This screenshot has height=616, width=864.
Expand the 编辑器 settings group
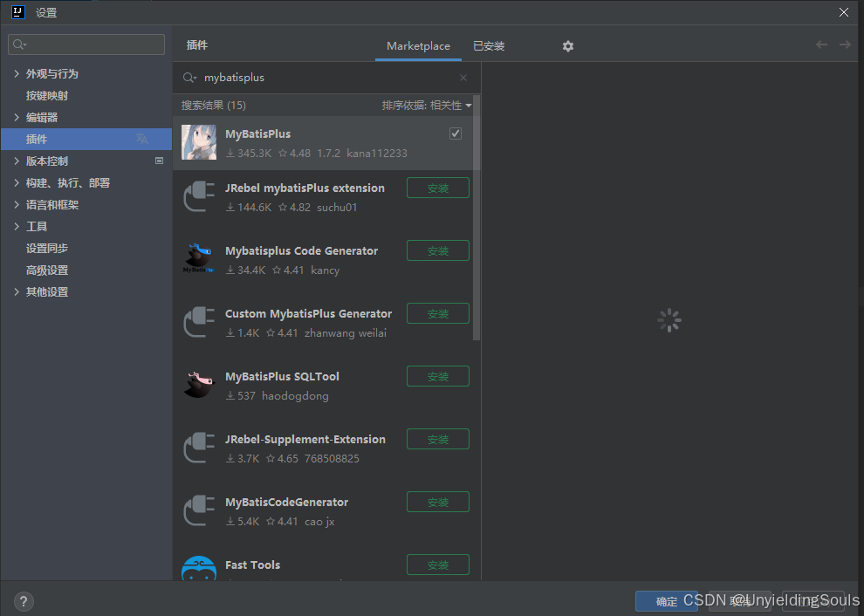click(16, 117)
